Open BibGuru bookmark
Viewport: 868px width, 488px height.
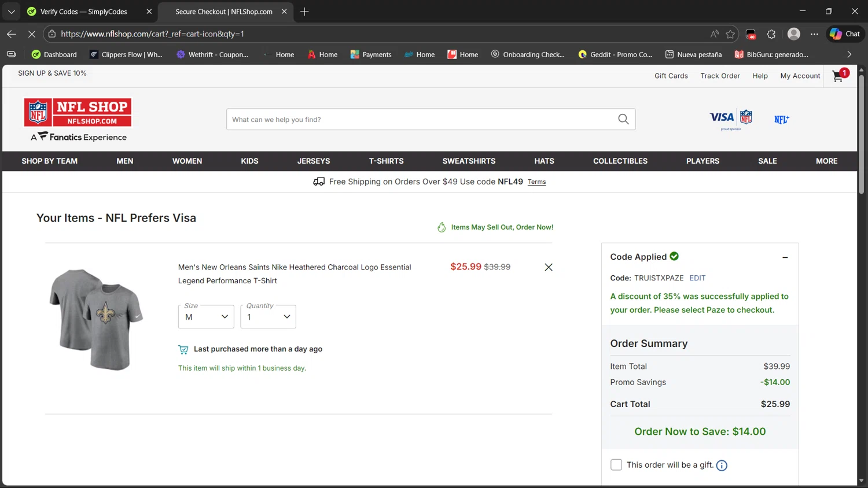click(x=771, y=54)
